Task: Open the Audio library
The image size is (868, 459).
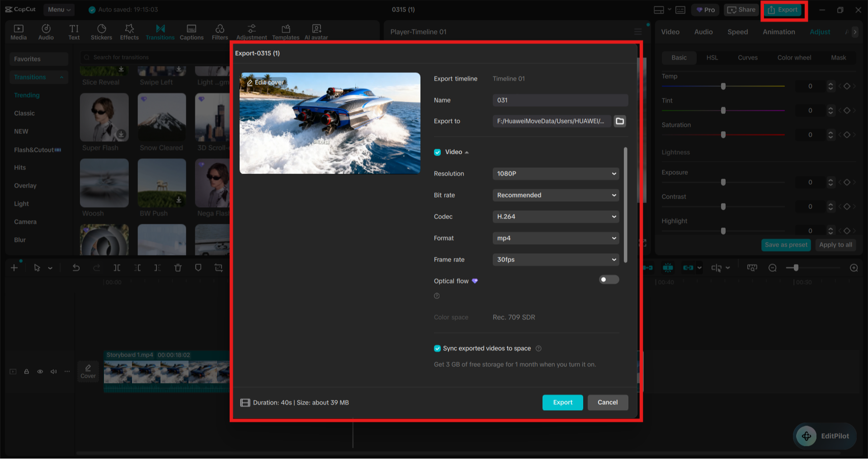Action: coord(46,32)
